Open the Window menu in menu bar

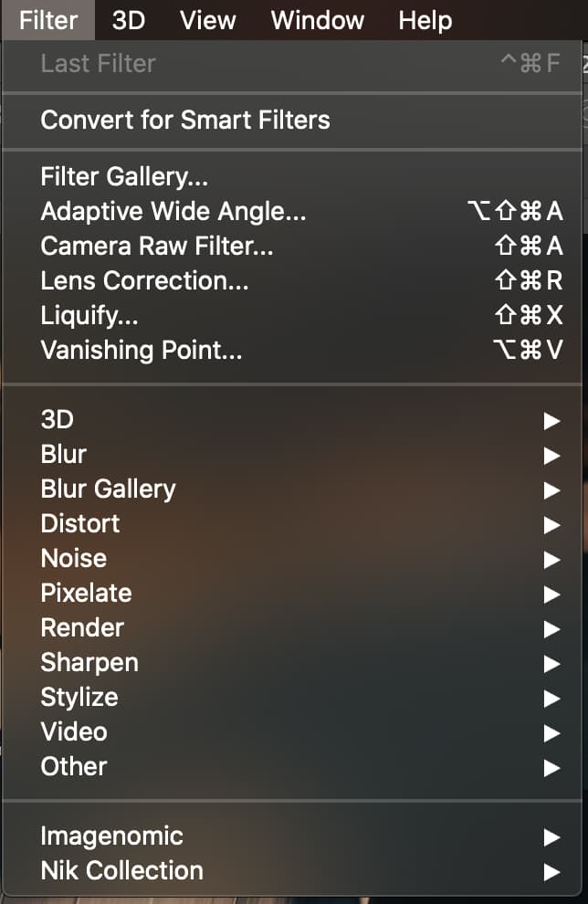click(x=317, y=20)
